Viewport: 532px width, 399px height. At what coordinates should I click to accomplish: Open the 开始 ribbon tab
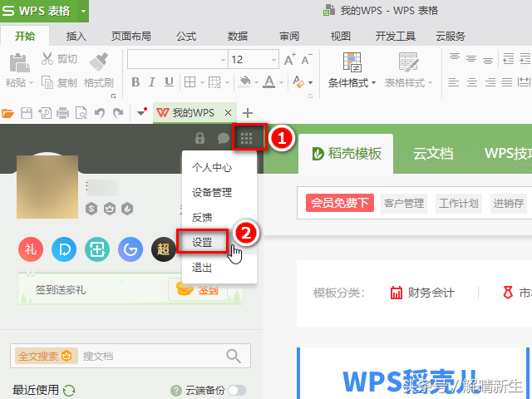coord(25,36)
